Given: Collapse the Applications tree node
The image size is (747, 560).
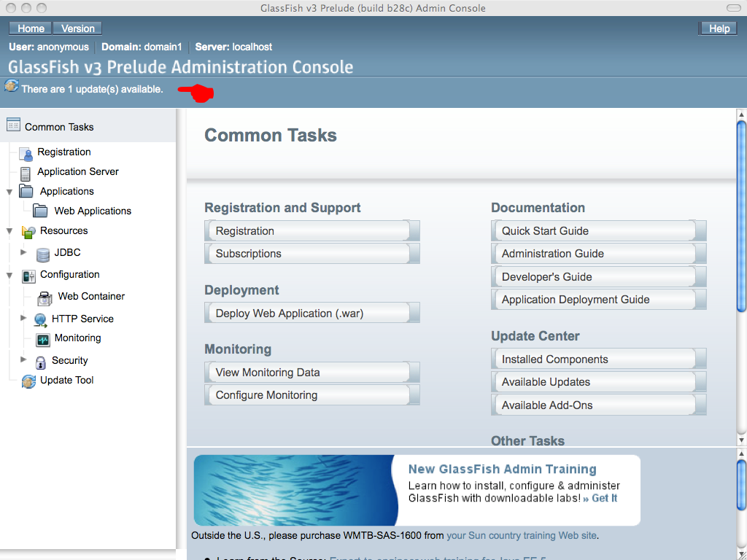Looking at the screenshot, I should pyautogui.click(x=9, y=192).
